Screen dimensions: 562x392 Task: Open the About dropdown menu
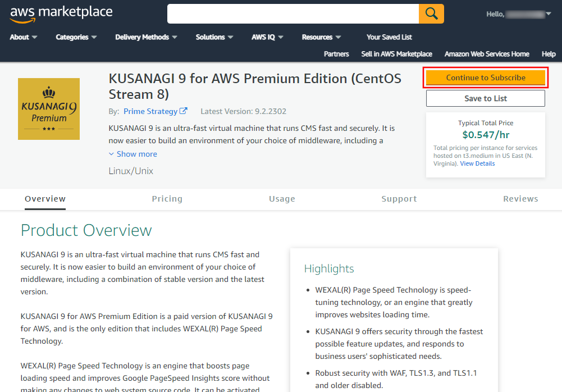[x=23, y=37]
